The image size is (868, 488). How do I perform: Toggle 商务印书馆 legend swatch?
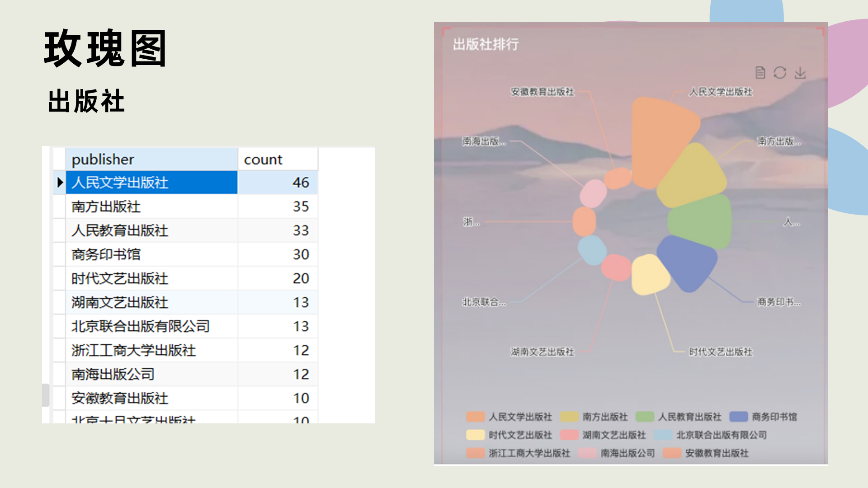[x=739, y=417]
